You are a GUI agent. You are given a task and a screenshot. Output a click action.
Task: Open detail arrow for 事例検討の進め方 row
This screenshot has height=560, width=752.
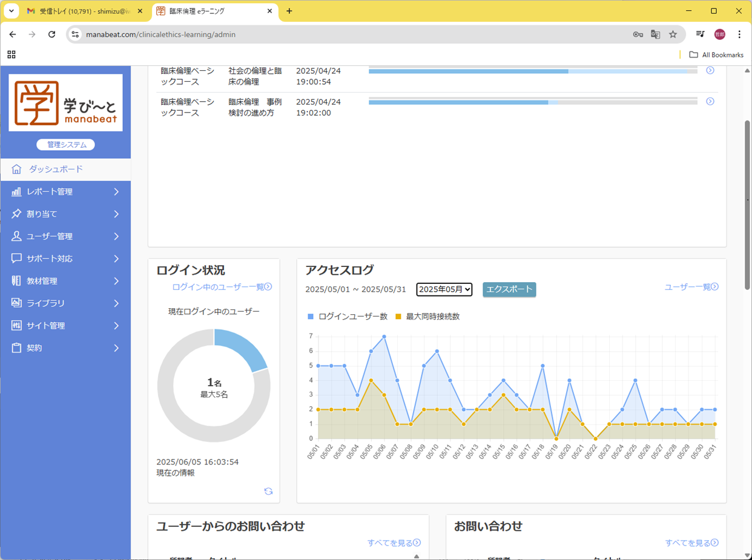pyautogui.click(x=710, y=102)
